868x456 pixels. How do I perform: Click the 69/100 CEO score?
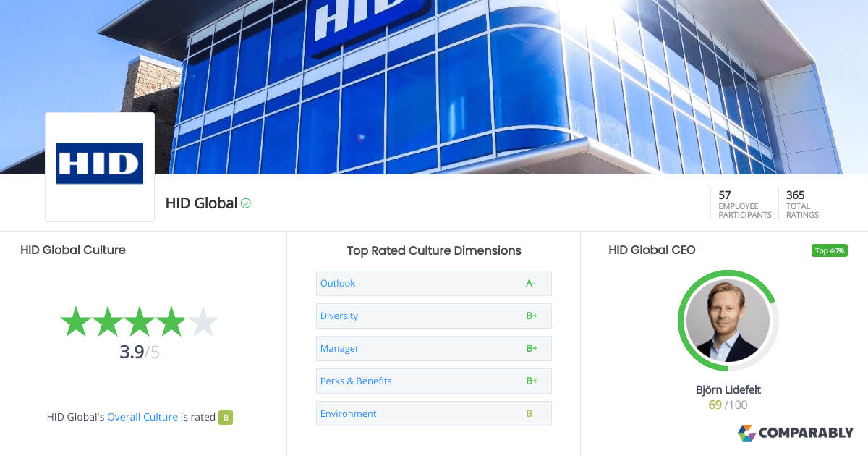[x=728, y=405]
